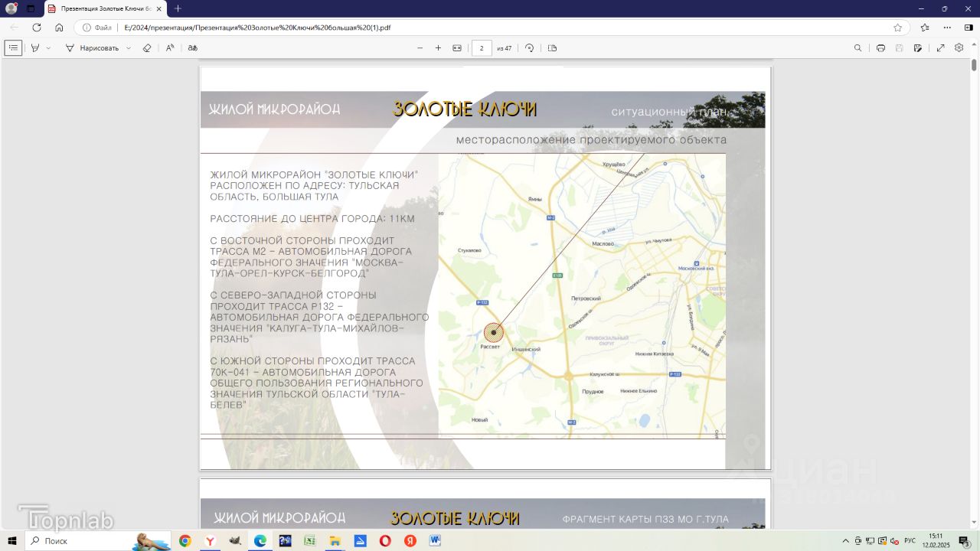Open page view layout options
The width and height of the screenshot is (980, 551).
(553, 47)
